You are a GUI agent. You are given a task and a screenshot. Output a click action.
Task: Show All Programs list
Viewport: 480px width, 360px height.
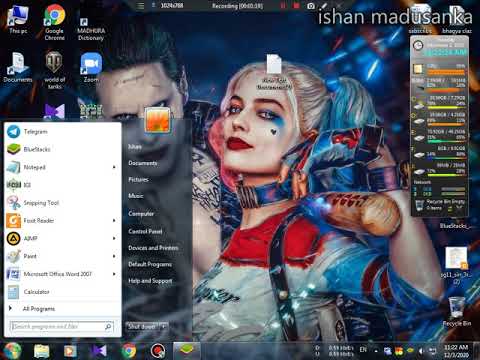click(x=38, y=309)
